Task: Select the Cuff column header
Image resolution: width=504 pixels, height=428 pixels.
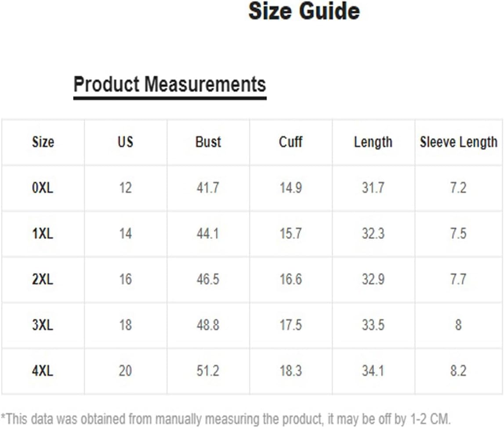Action: pyautogui.click(x=290, y=142)
